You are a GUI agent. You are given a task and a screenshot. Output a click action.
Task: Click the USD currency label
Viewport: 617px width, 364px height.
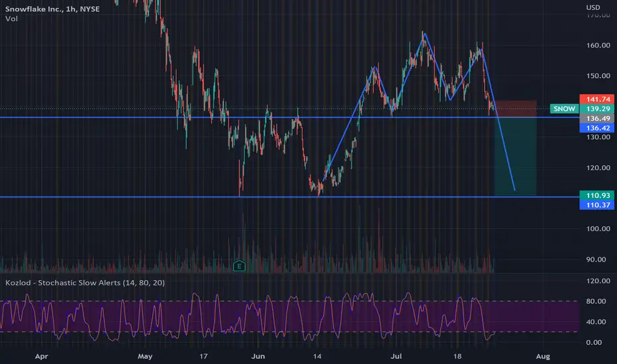pos(593,7)
